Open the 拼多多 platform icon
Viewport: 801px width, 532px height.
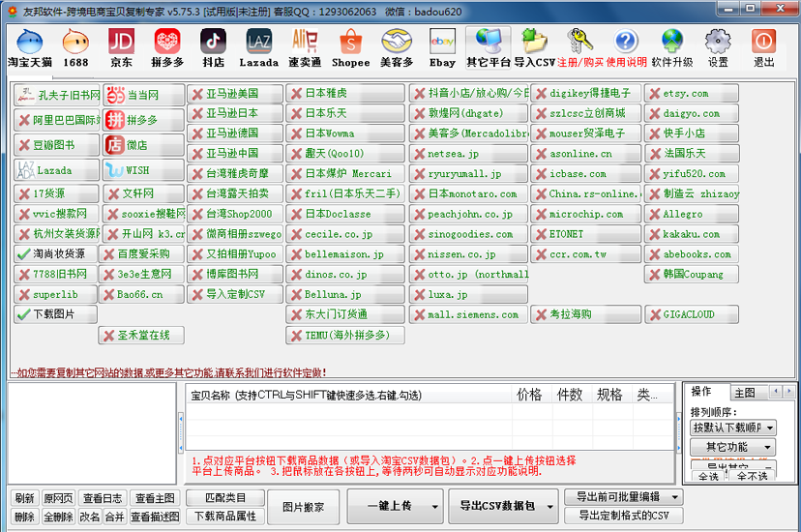point(167,47)
